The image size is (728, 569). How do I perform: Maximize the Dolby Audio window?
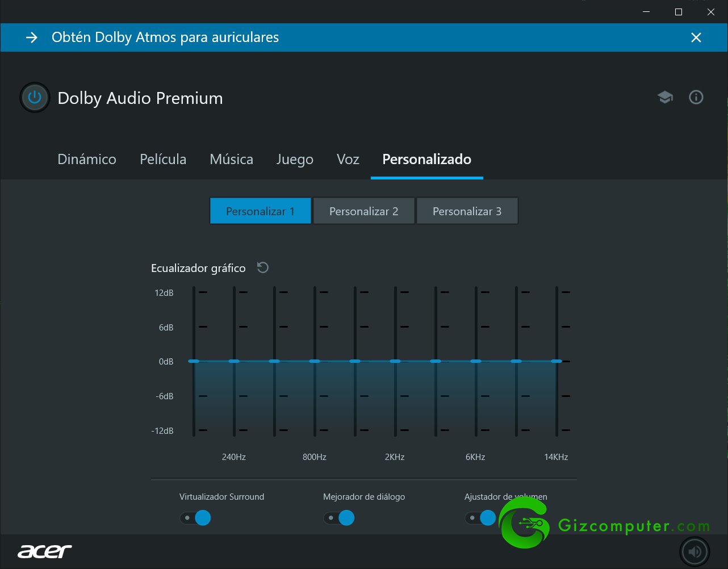point(679,12)
